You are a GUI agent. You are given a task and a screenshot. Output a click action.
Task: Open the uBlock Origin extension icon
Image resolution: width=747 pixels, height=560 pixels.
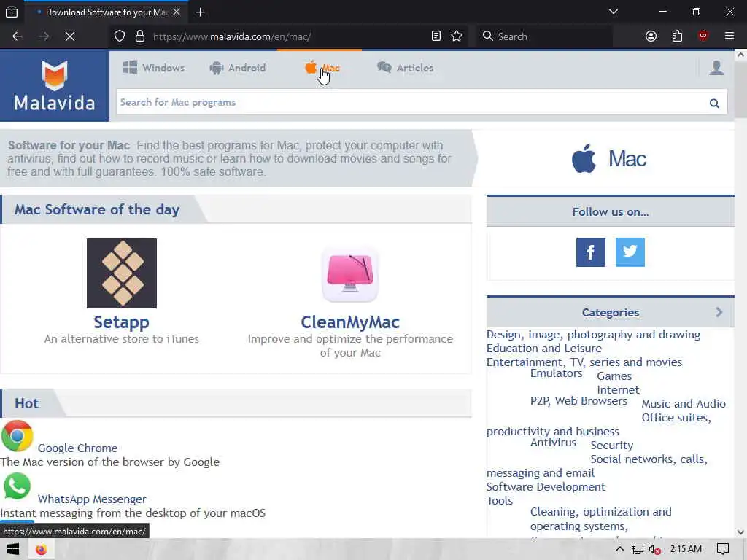(x=703, y=36)
